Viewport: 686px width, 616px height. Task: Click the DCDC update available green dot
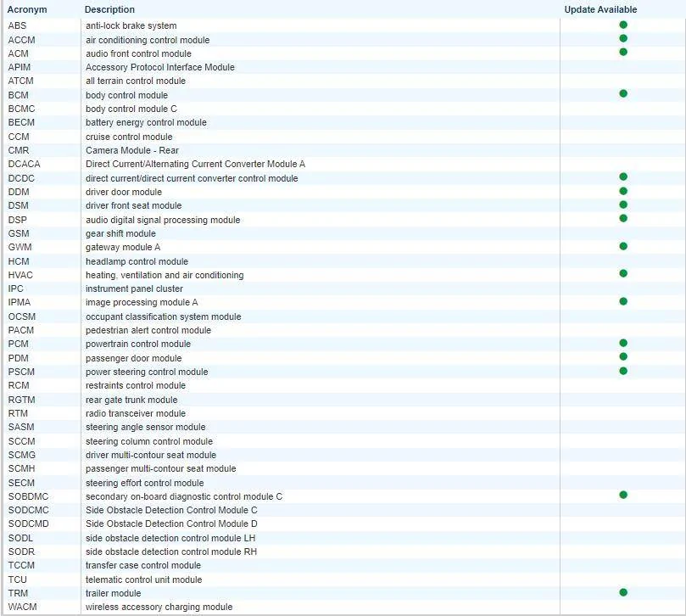[x=623, y=177]
